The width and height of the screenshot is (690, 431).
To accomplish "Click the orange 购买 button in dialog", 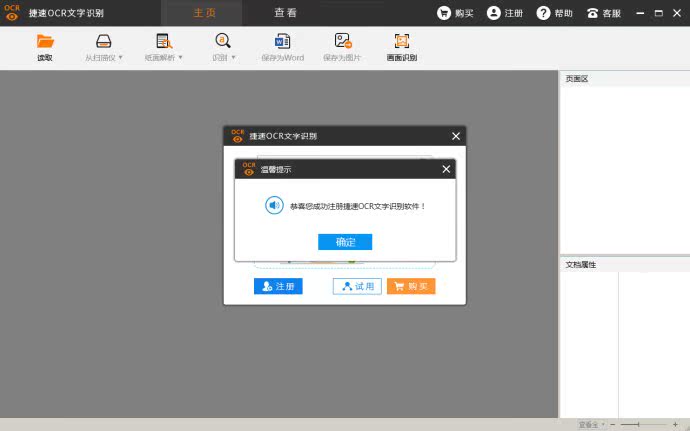I will [x=411, y=286].
